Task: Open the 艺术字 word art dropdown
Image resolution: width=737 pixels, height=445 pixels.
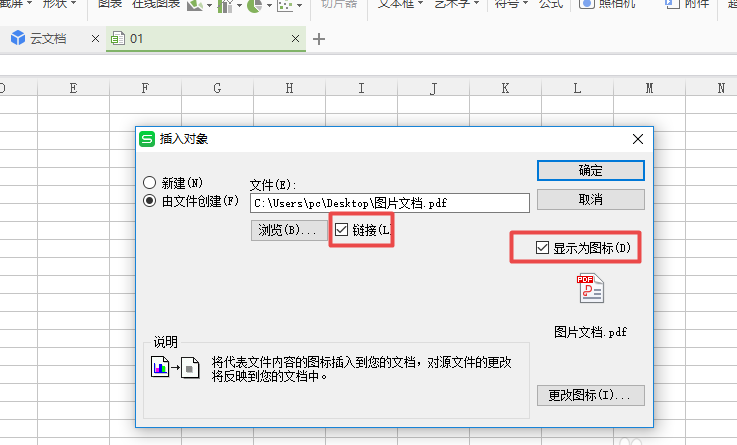Action: 456,4
